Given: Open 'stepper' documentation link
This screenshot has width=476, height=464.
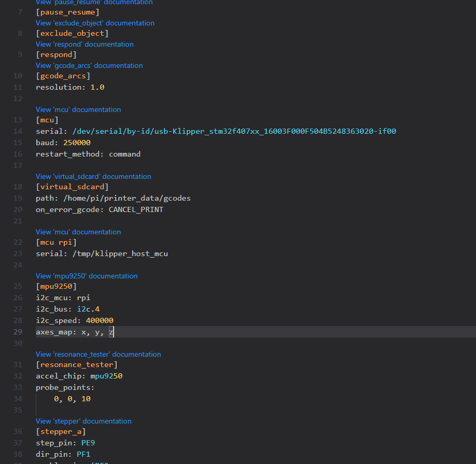Looking at the screenshot, I should (83, 421).
